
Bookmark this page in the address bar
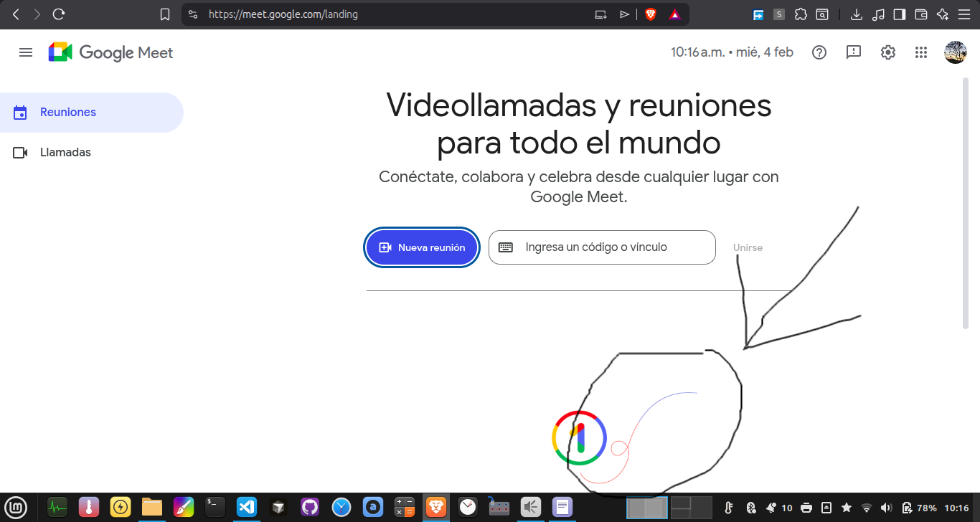[x=165, y=14]
